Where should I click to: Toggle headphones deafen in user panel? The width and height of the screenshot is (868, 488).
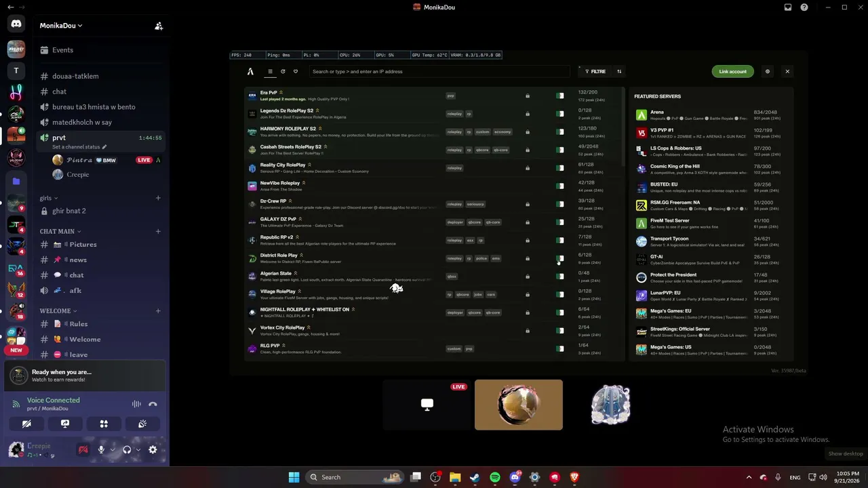tap(127, 449)
